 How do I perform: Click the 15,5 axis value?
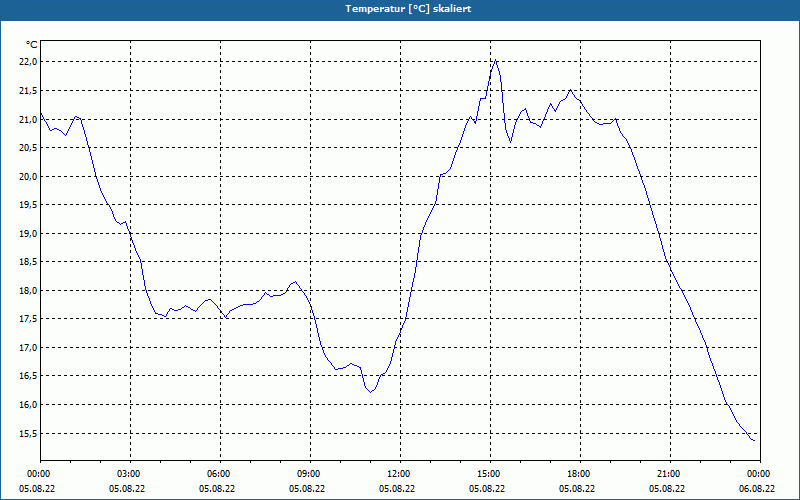tap(29, 434)
